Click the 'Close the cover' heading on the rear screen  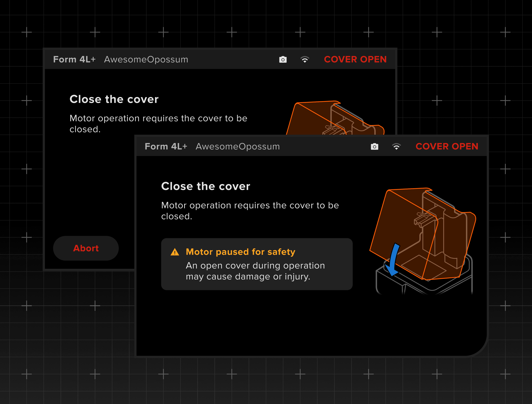pos(114,99)
